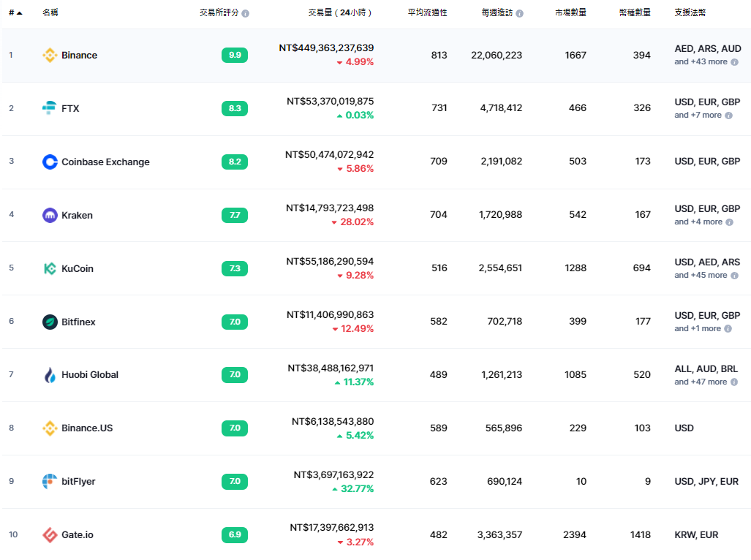Click the sort arrow beside the # column
751x560 pixels.
[x=18, y=12]
